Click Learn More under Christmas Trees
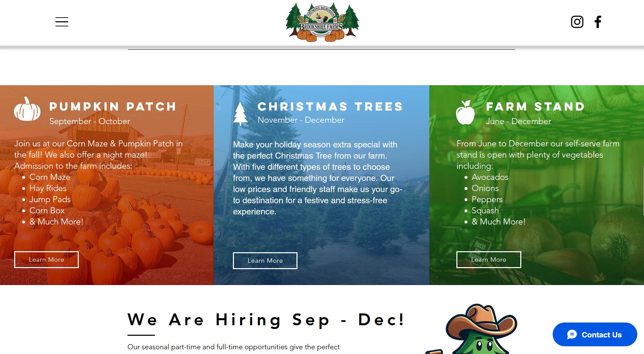644x354 pixels. [265, 261]
